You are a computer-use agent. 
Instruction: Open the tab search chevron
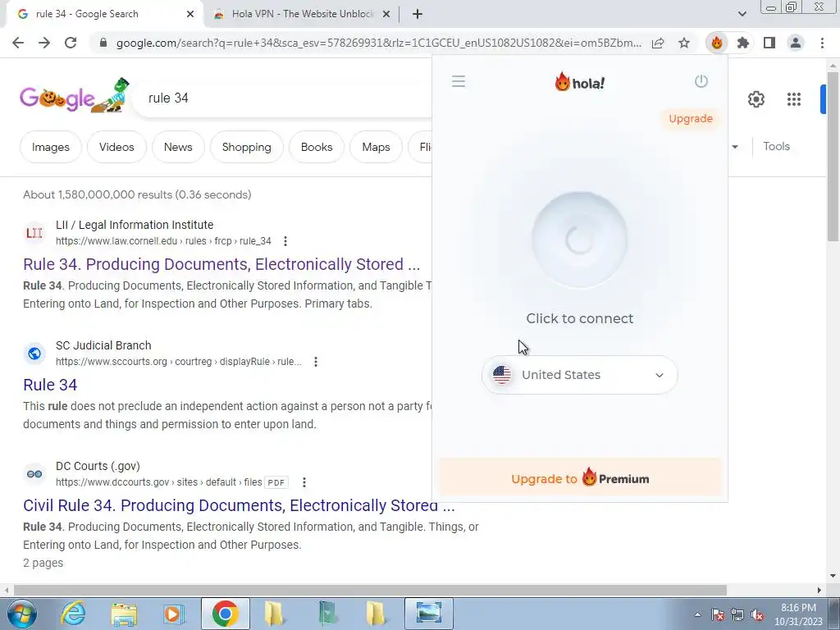click(742, 14)
